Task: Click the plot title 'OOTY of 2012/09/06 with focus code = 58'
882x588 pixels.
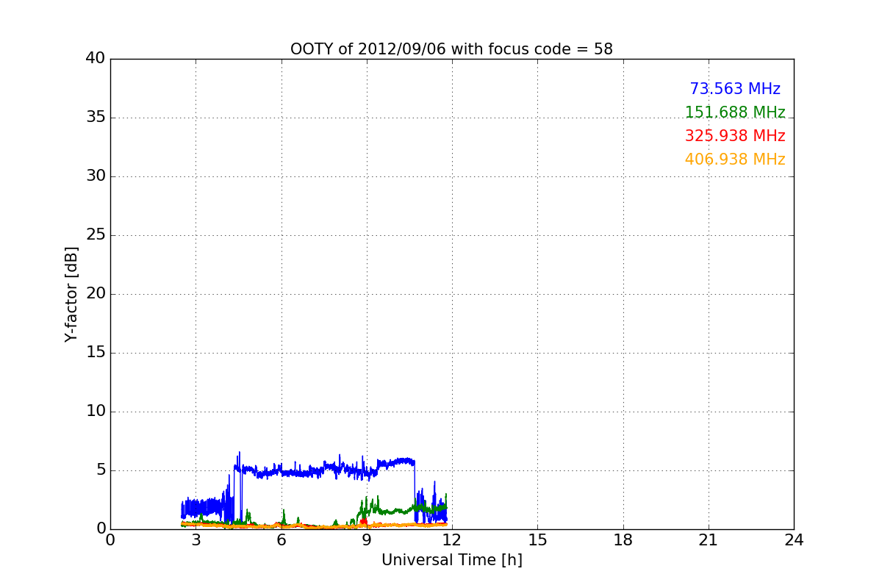Action: coord(451,49)
